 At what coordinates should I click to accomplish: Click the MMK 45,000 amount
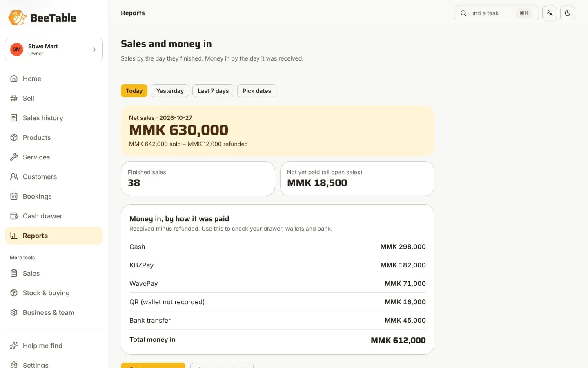click(x=405, y=320)
